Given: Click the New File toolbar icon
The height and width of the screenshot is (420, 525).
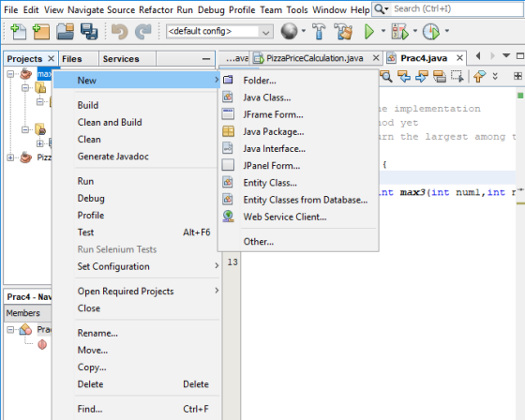Looking at the screenshot, I should (19, 32).
